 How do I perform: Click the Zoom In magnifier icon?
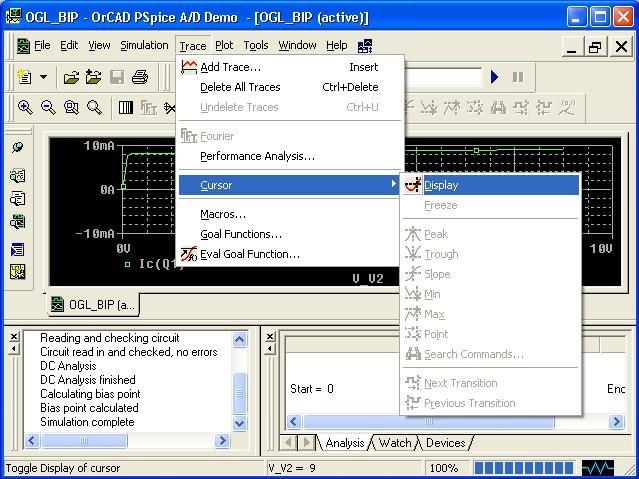pyautogui.click(x=25, y=108)
